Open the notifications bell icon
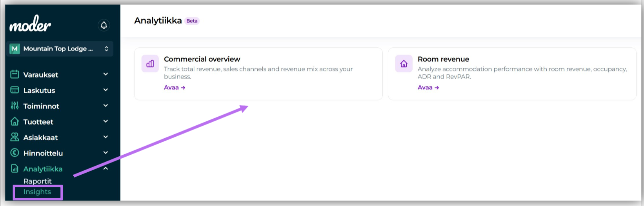644x206 pixels. (104, 25)
